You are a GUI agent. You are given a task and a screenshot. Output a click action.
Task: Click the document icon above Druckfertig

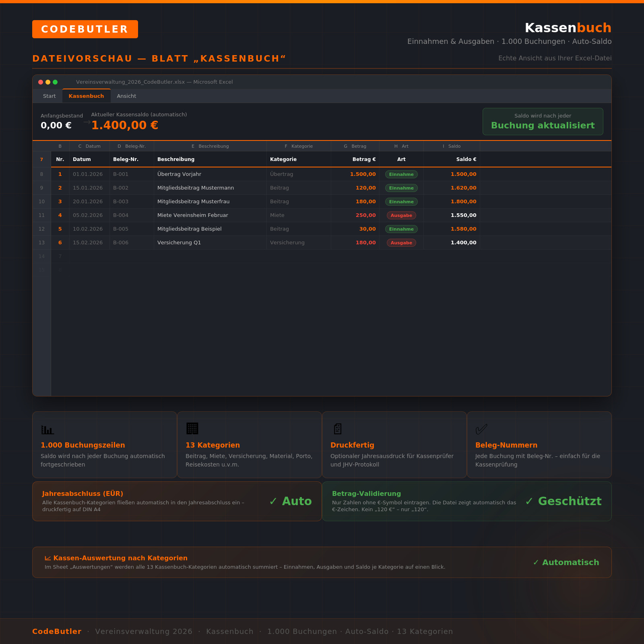tap(338, 429)
